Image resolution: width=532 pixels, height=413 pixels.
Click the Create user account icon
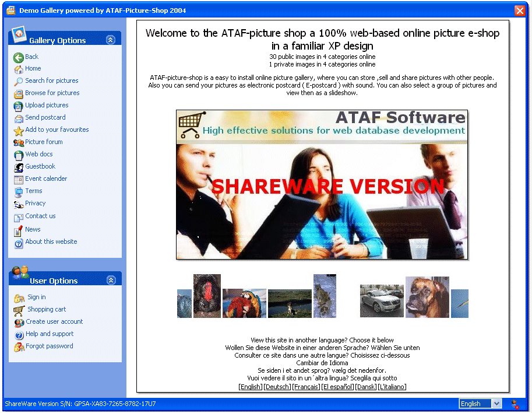[x=19, y=323]
